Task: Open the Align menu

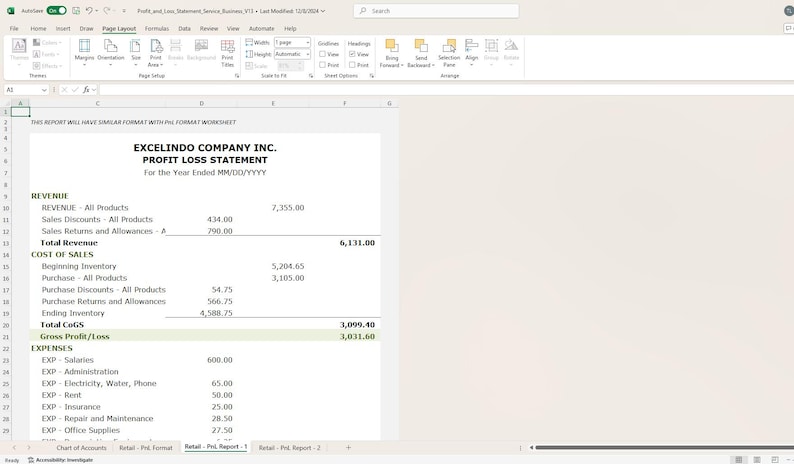Action: click(x=471, y=53)
